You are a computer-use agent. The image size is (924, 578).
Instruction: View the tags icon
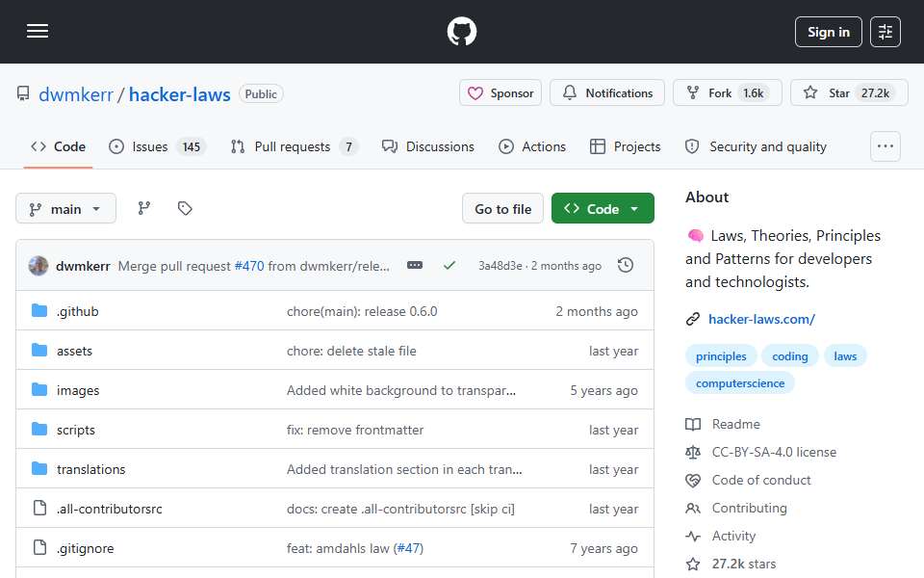(x=185, y=208)
